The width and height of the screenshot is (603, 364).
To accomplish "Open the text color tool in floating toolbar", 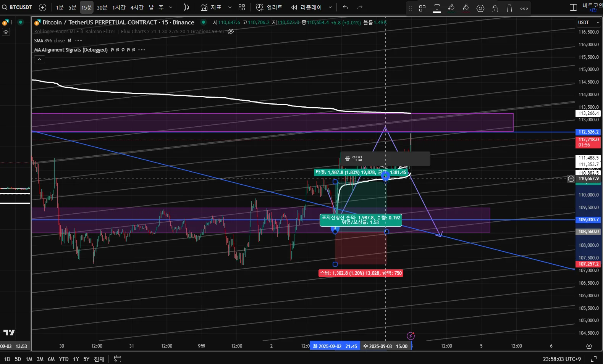I will (437, 8).
